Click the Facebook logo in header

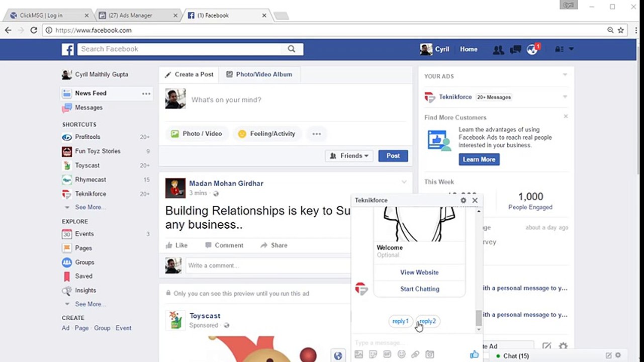click(x=68, y=49)
